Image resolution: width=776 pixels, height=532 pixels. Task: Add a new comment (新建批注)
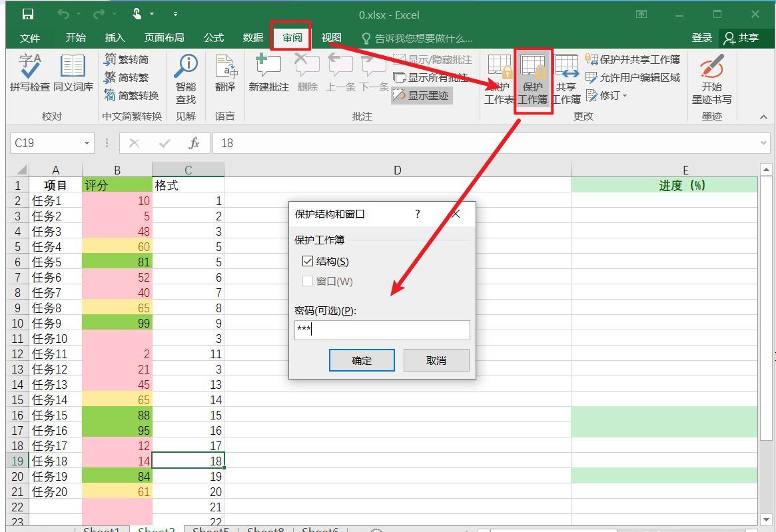tap(268, 73)
